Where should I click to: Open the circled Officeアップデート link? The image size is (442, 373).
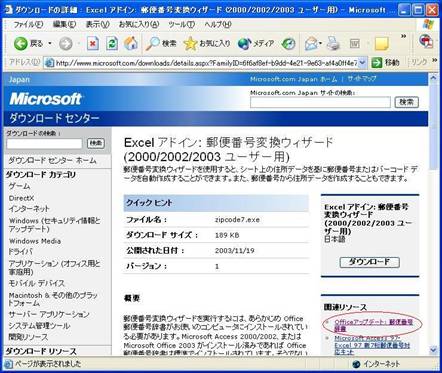point(374,325)
